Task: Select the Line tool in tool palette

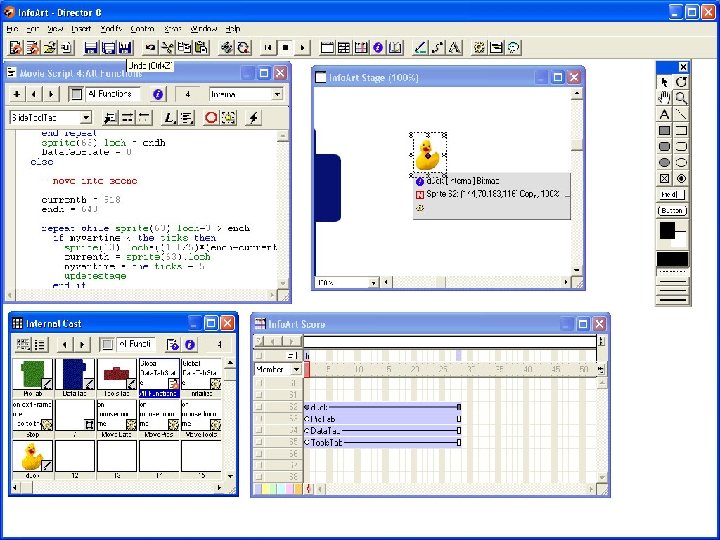Action: (x=681, y=114)
